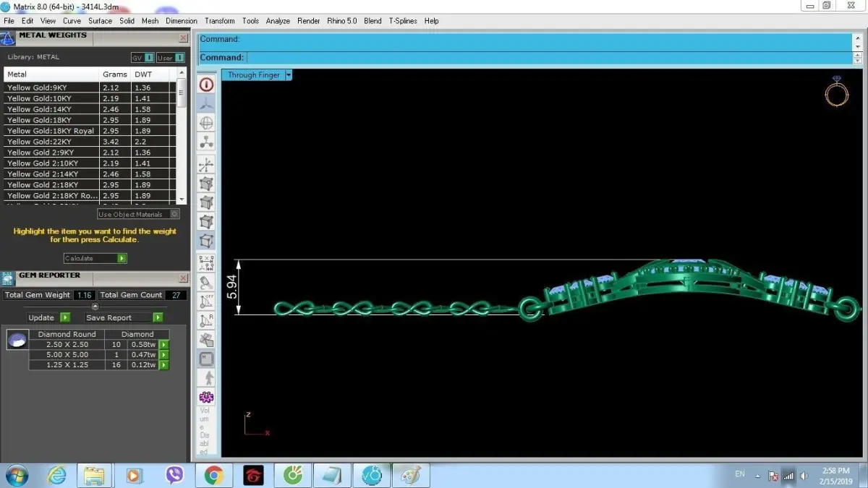Click the red info icon in vertical toolbar
This screenshot has height=488, width=868.
click(206, 85)
